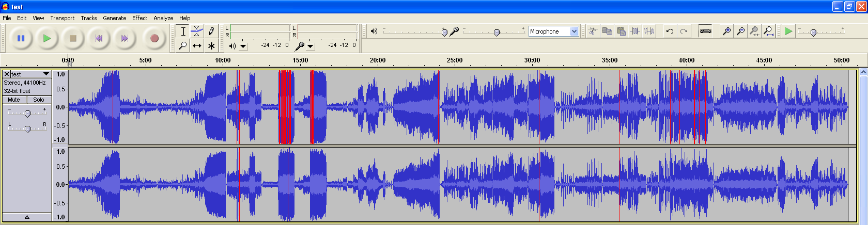
Task: Open the input meter dropdown arrow
Action: [x=310, y=46]
